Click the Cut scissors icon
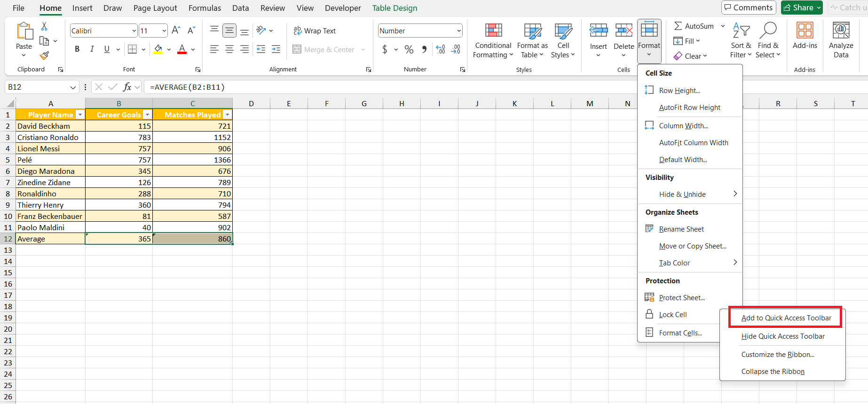This screenshot has height=404, width=868. pos(44,26)
